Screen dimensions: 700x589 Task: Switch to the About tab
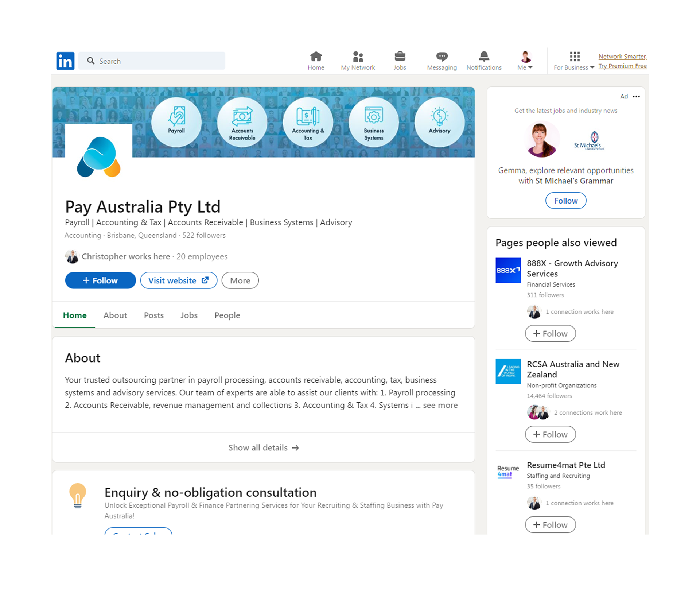pyautogui.click(x=115, y=315)
